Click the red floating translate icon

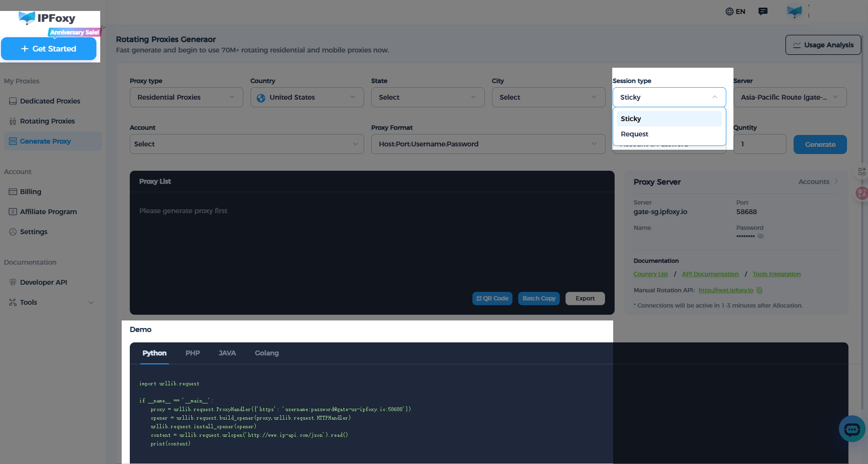862,193
